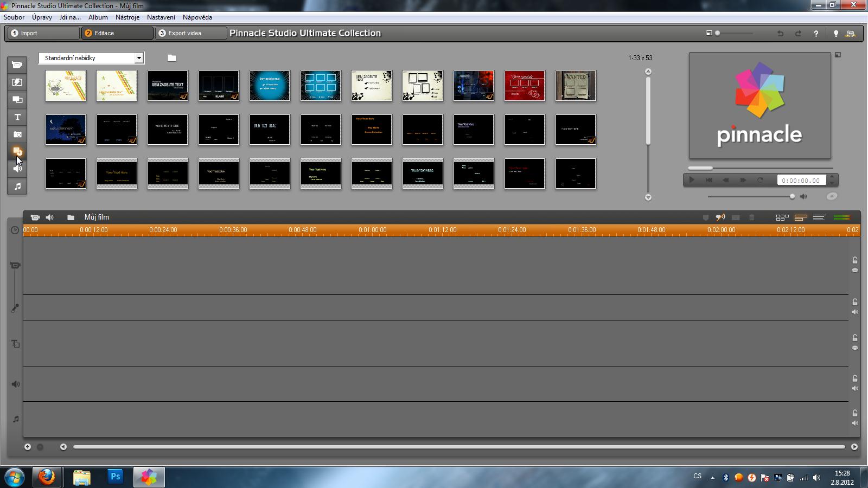Click the folder icon next to Můj film
868x488 pixels.
click(x=71, y=217)
